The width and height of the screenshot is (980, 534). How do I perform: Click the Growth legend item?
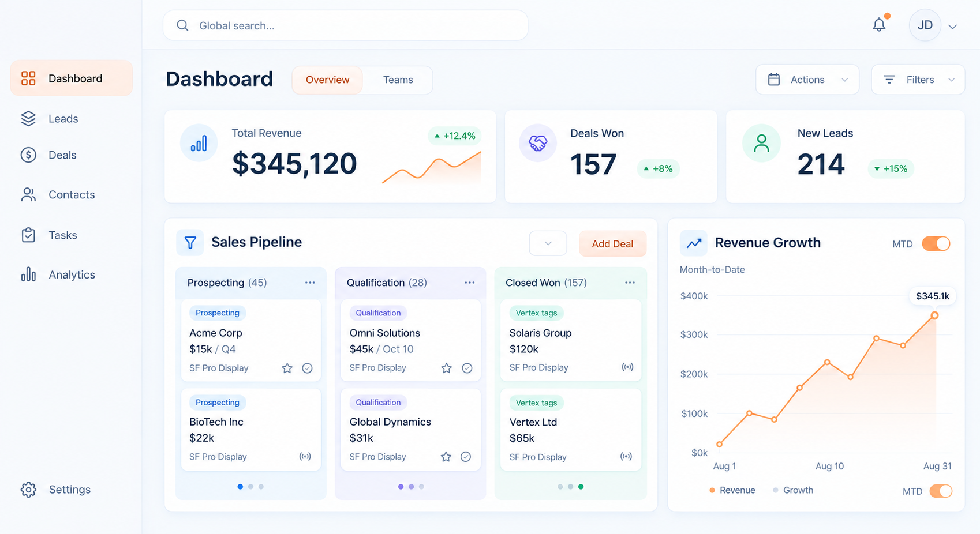pos(793,490)
